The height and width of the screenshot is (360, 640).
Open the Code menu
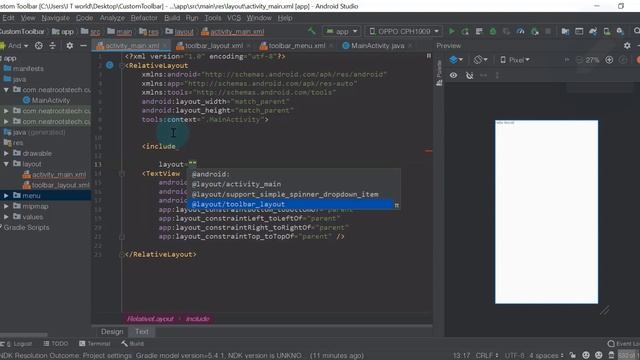click(84, 18)
